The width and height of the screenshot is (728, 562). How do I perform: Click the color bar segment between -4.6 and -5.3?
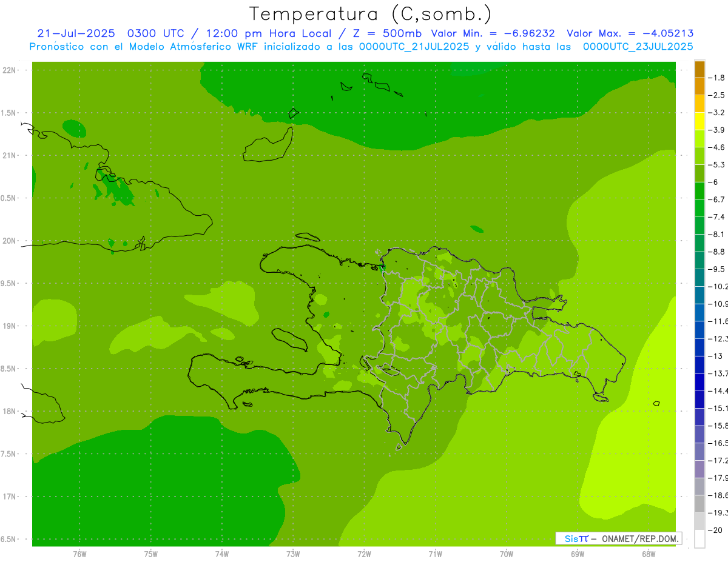coord(699,156)
